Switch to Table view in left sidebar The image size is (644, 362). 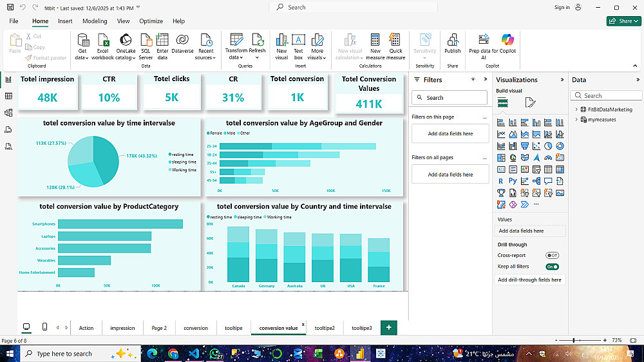coord(8,96)
